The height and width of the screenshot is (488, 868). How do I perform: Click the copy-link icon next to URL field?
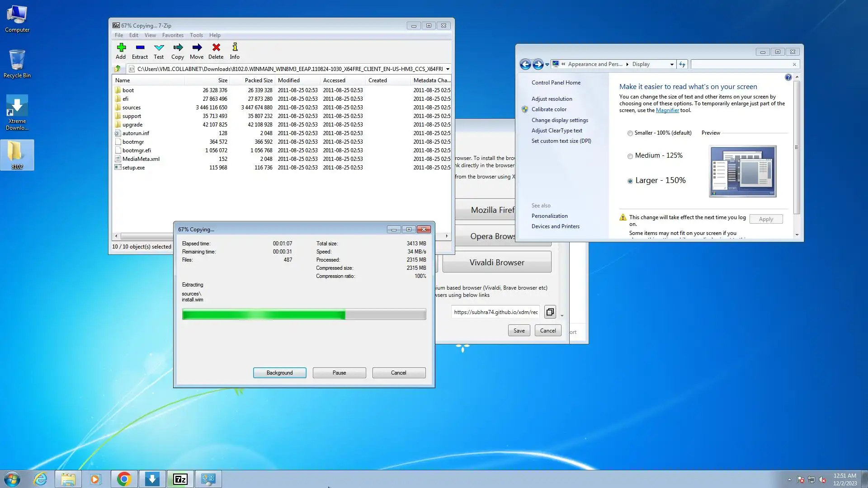[x=550, y=312]
